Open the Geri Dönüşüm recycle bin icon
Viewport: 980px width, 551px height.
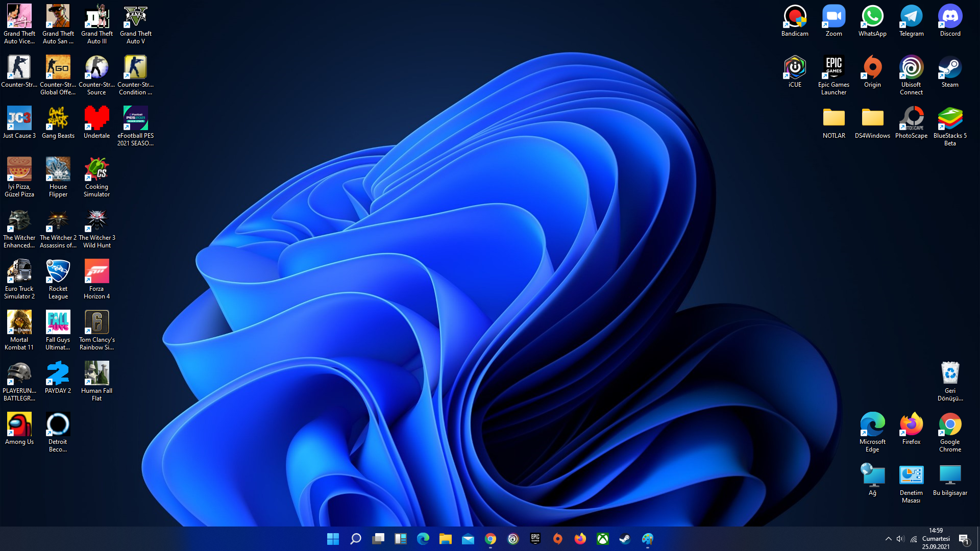tap(950, 374)
